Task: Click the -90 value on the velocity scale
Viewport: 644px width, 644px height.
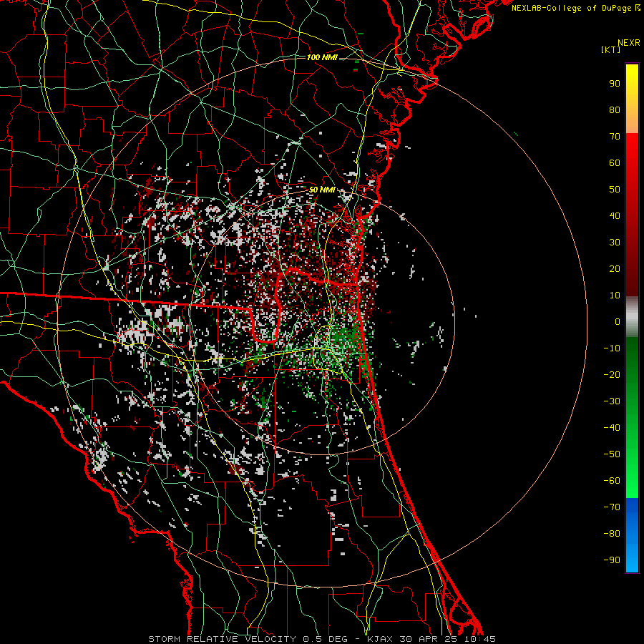Action: [612, 560]
